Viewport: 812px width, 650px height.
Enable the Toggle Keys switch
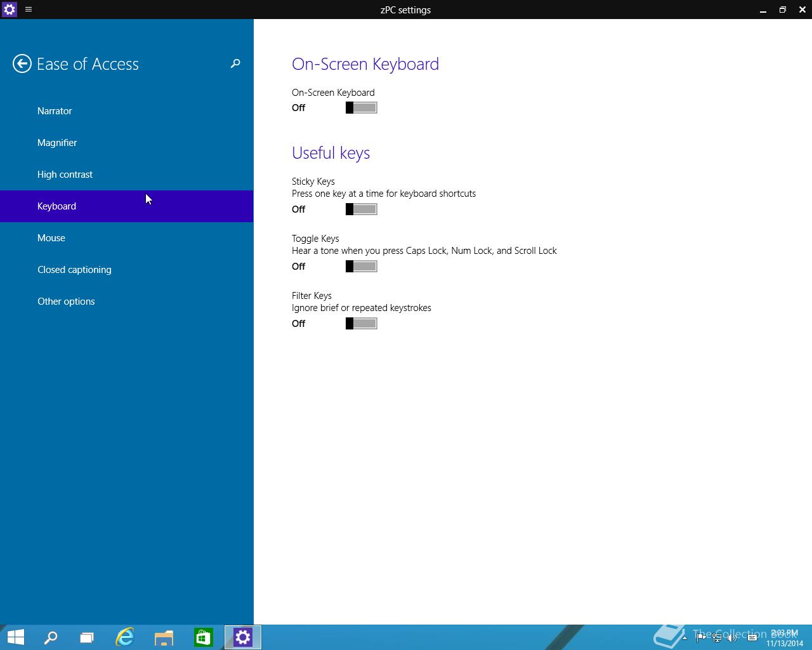362,267
